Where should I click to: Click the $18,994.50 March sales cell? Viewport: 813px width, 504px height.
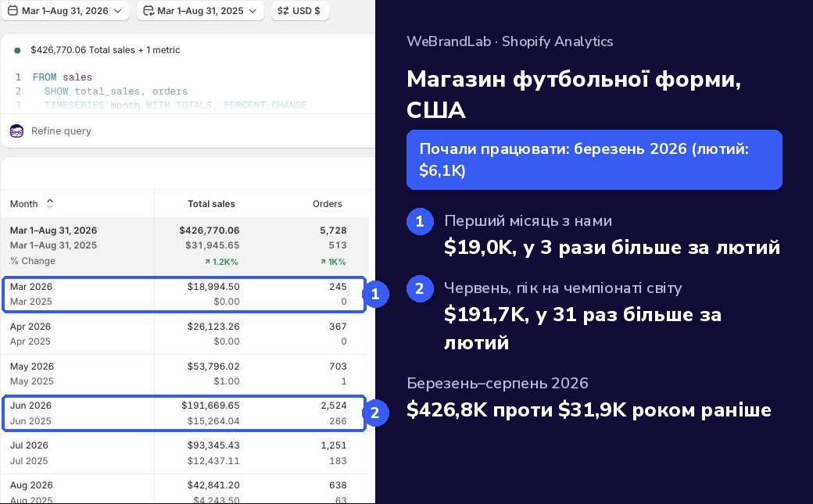pyautogui.click(x=213, y=286)
